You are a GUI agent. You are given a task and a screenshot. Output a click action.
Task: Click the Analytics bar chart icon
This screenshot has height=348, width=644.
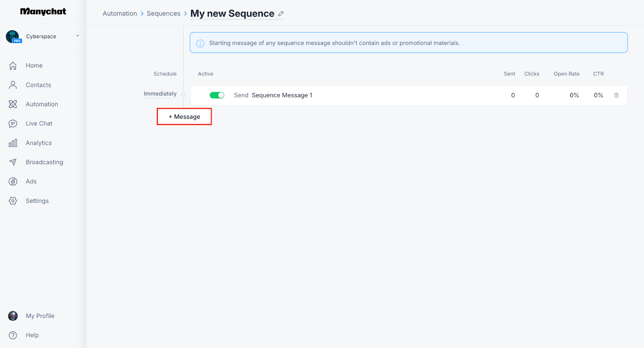(x=13, y=143)
